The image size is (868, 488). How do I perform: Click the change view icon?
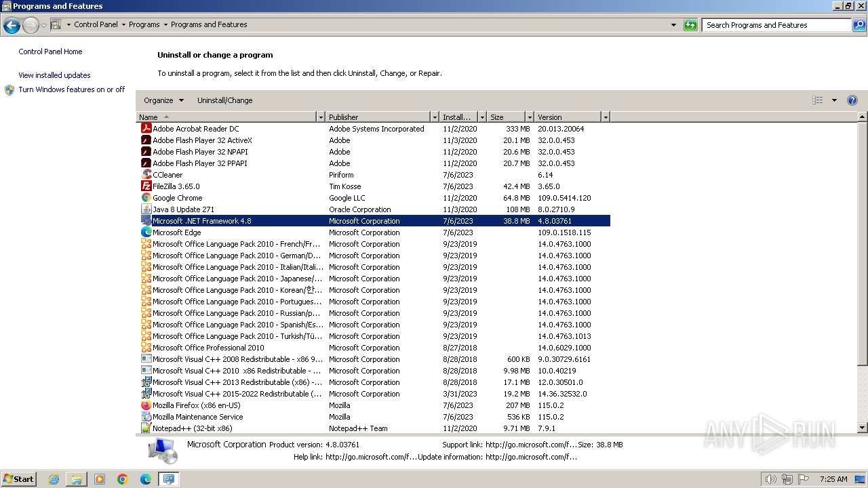tap(818, 100)
